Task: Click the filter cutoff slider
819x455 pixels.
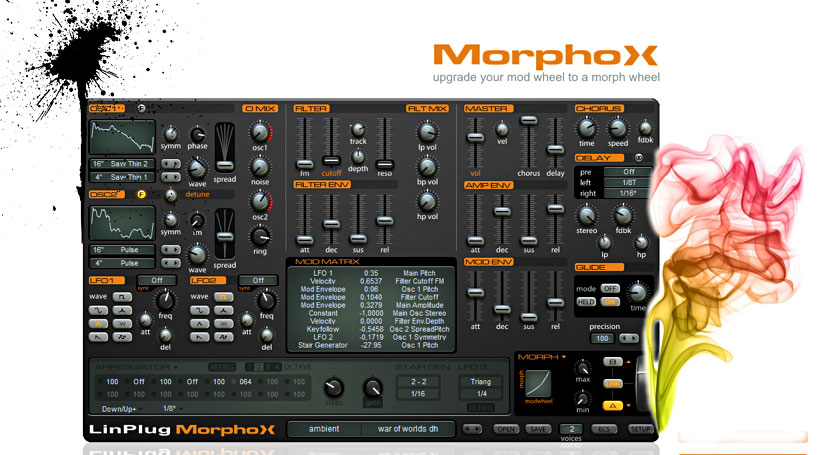Action: pos(331,160)
